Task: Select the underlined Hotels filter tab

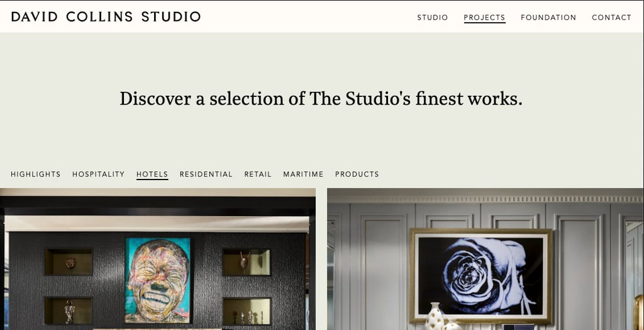Action: (x=152, y=174)
